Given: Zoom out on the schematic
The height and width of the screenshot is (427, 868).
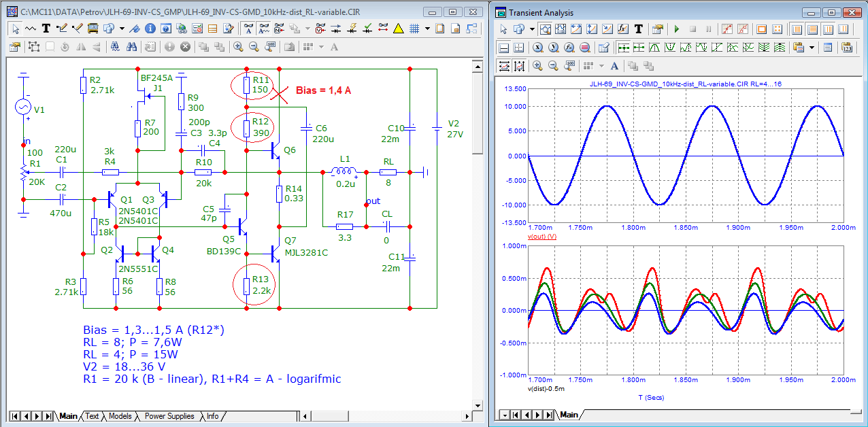Looking at the screenshot, I should [x=254, y=47].
